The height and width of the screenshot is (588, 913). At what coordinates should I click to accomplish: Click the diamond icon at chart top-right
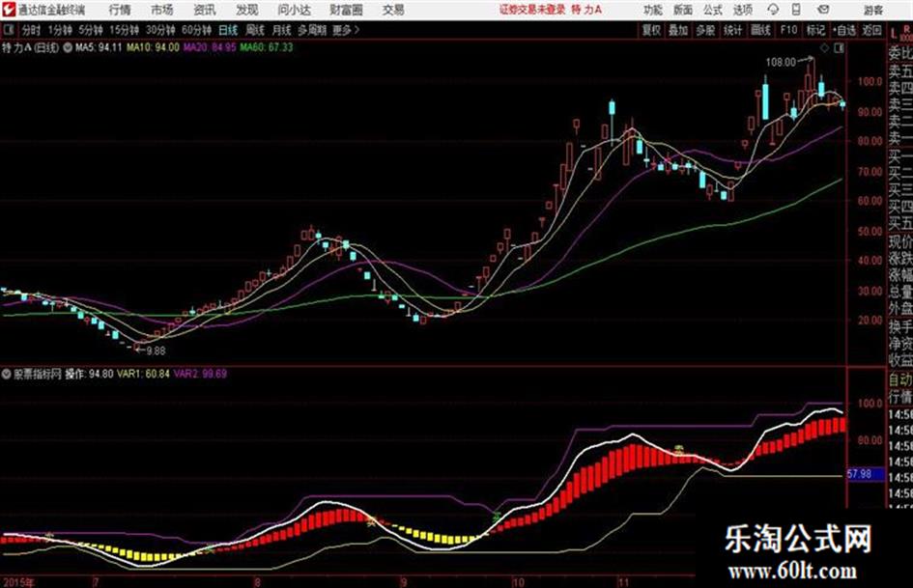point(824,48)
